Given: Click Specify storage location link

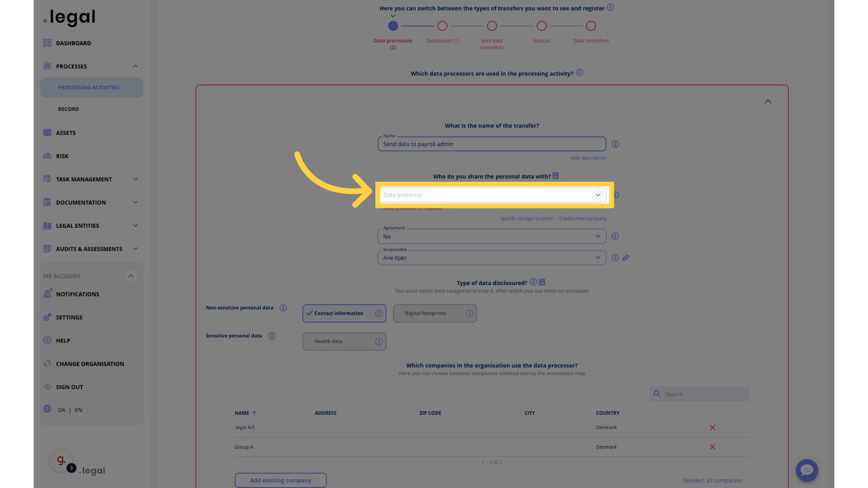Looking at the screenshot, I should [x=526, y=219].
